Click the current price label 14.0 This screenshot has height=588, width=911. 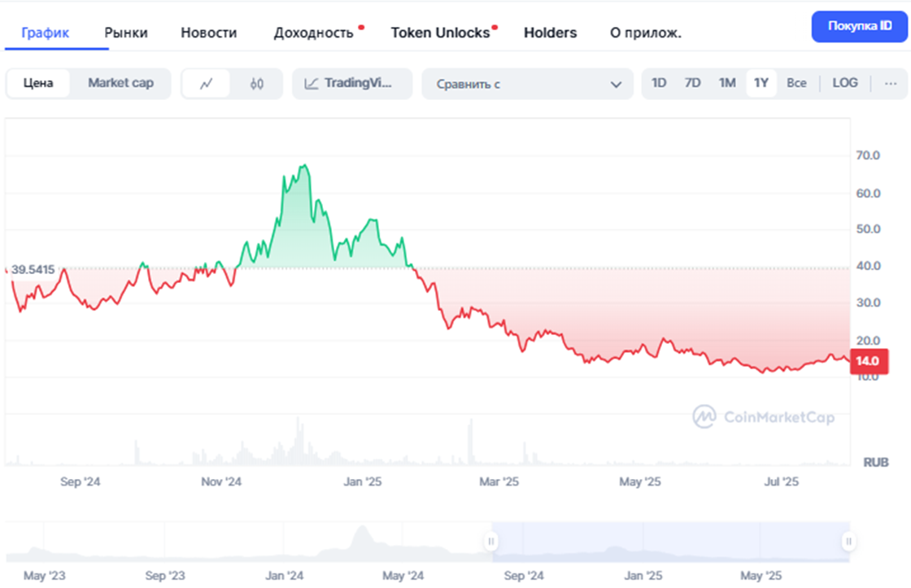pos(868,361)
